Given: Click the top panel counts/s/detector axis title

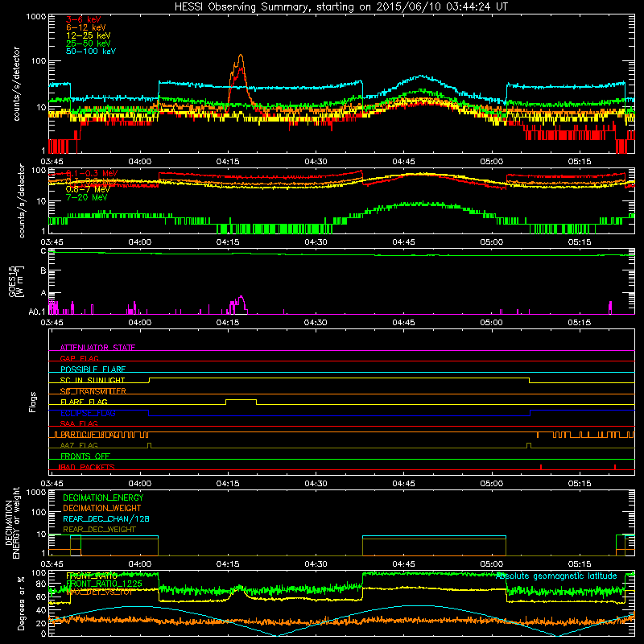Looking at the screenshot, I should pyautogui.click(x=16, y=84).
